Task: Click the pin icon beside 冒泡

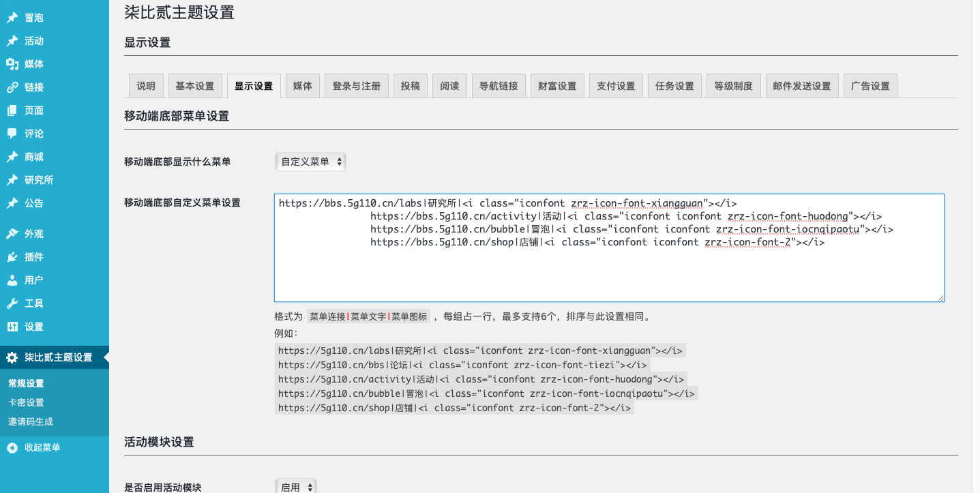Action: tap(12, 18)
